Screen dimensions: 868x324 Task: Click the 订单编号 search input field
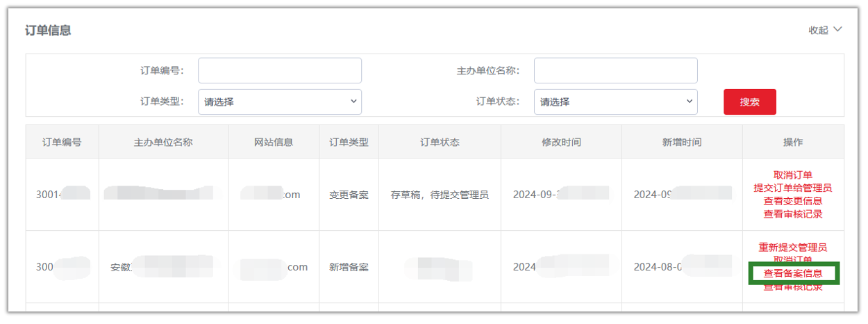point(280,70)
